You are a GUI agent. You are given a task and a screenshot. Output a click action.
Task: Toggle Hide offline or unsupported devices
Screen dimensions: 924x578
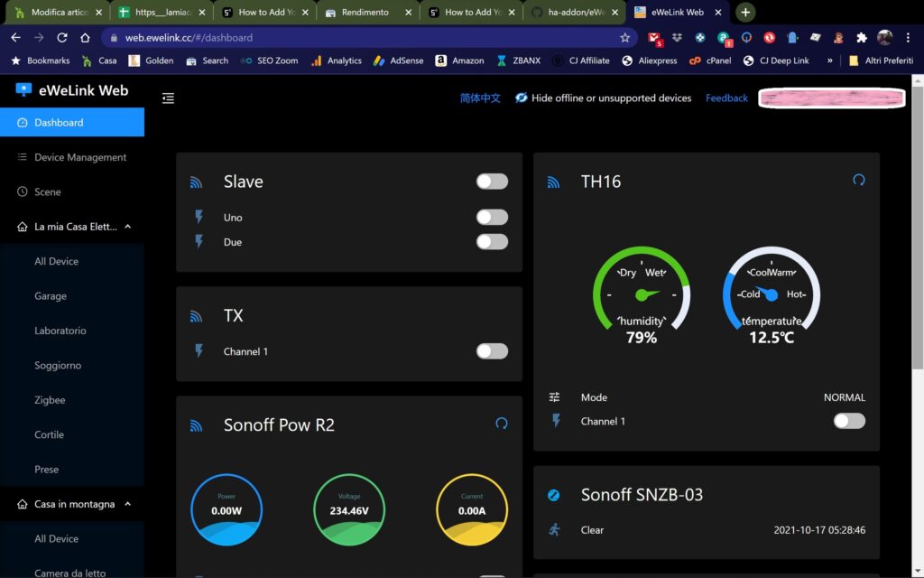pyautogui.click(x=603, y=98)
